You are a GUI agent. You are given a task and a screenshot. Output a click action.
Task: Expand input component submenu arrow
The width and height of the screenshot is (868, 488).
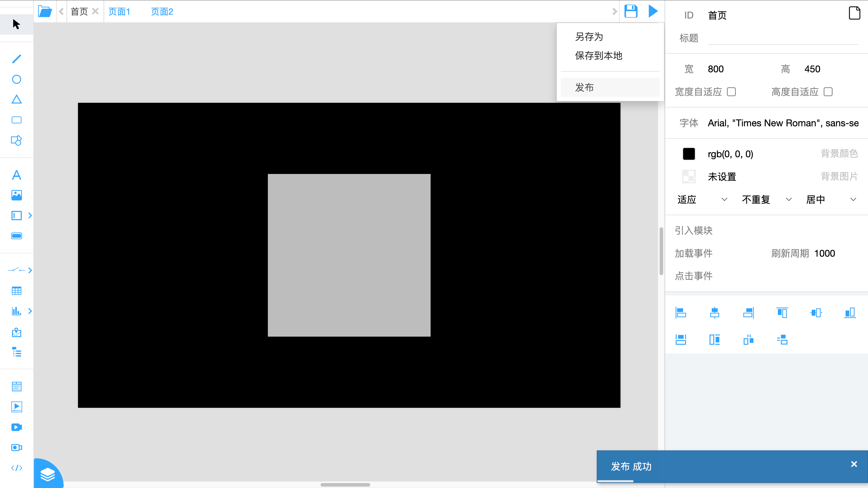30,216
